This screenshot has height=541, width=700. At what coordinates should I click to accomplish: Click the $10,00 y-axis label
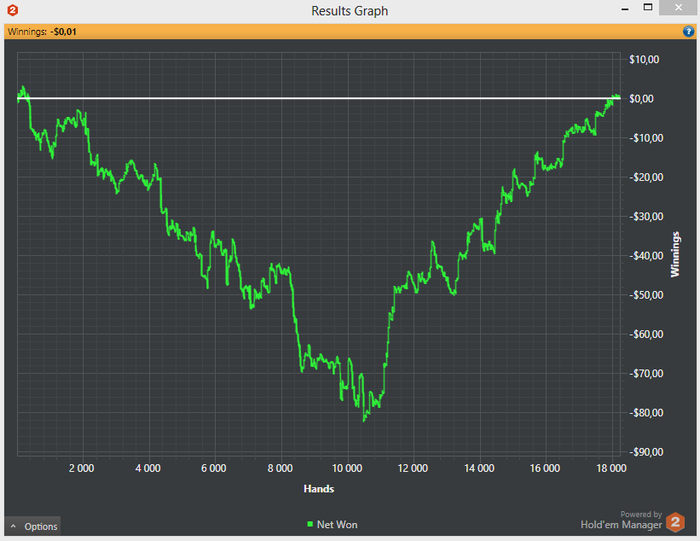coord(644,59)
